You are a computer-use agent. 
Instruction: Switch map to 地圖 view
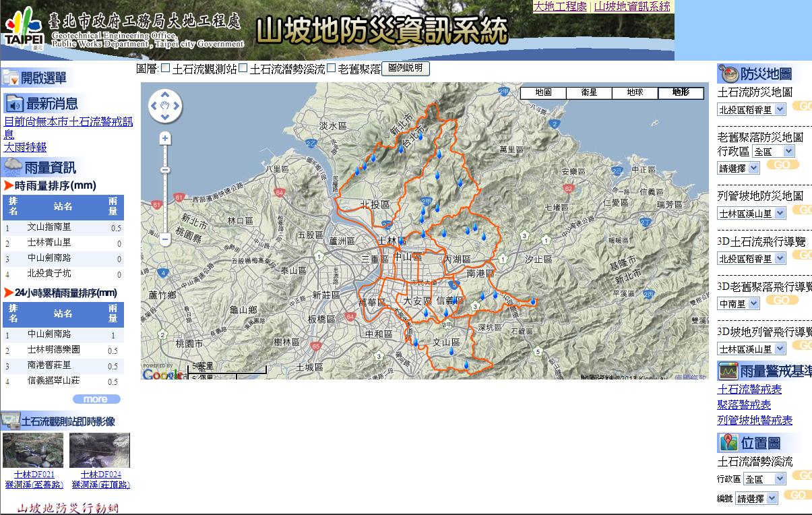point(543,93)
